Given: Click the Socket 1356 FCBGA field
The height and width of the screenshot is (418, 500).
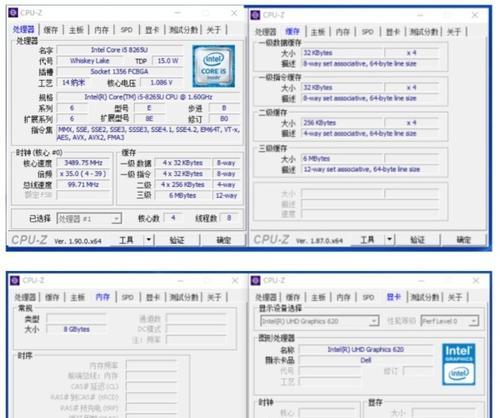Looking at the screenshot, I should pos(120,72).
